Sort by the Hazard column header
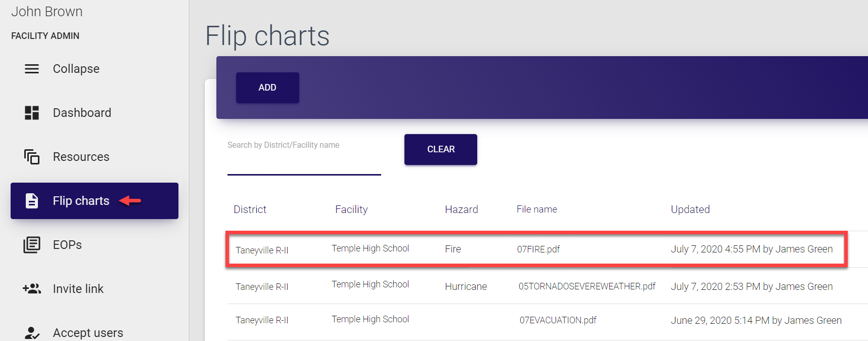 point(461,209)
